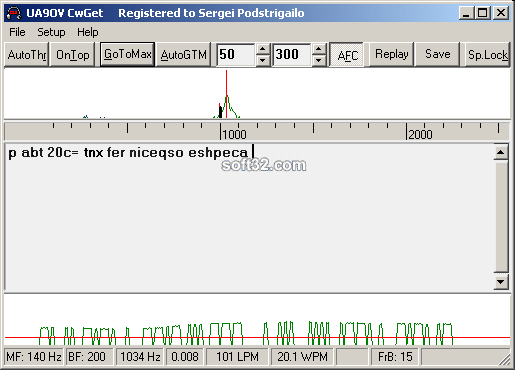
Task: Click the 'FrB: 15' status cell
Action: pyautogui.click(x=395, y=357)
